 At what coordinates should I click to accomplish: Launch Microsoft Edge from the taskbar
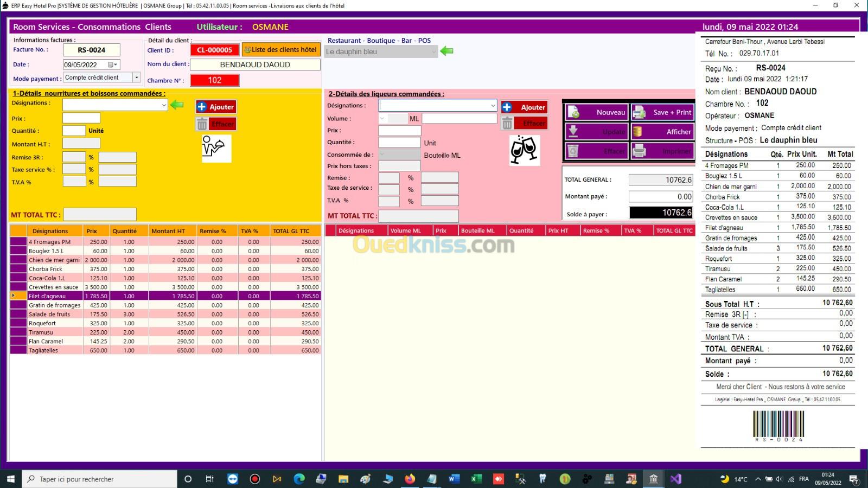click(x=299, y=479)
